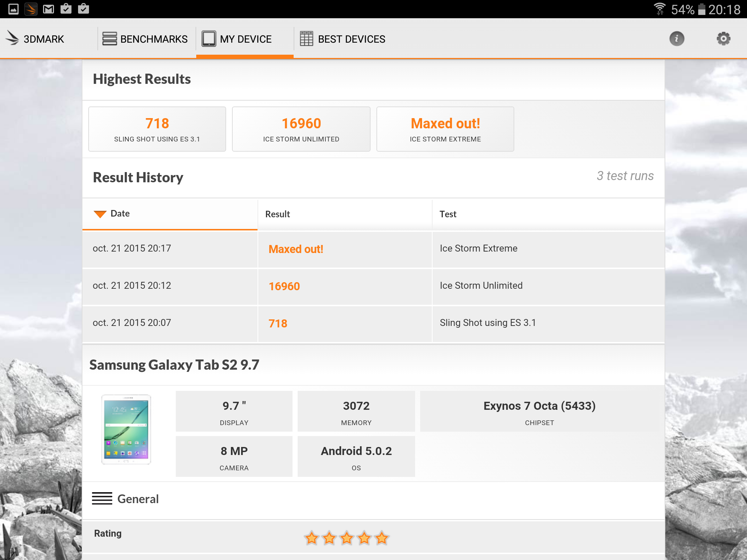Tap the 'Result History' heading
The width and height of the screenshot is (747, 560).
click(138, 178)
